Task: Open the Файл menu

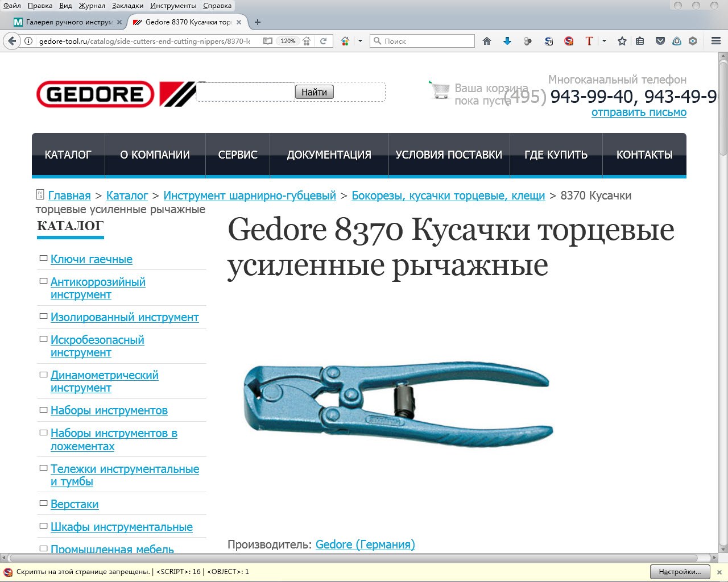Action: click(12, 6)
